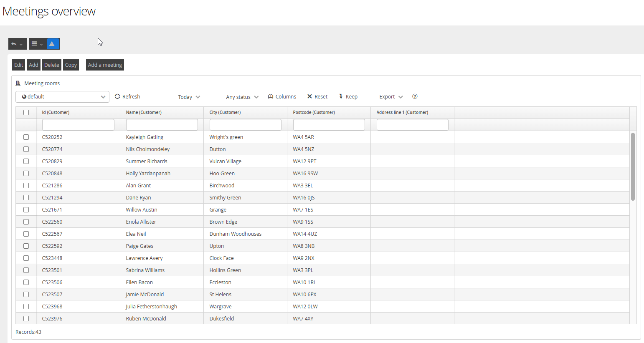Click the back arrow dropdown button

17,44
